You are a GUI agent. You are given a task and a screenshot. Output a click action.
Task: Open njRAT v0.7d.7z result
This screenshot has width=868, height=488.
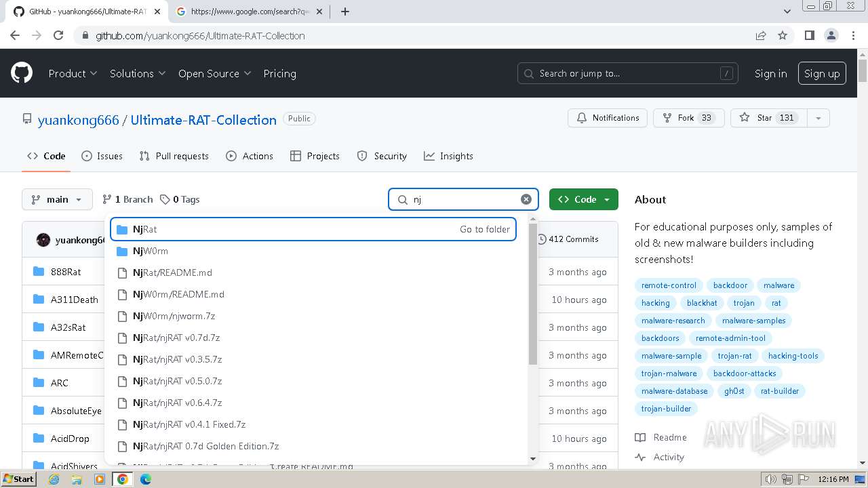[x=313, y=338]
